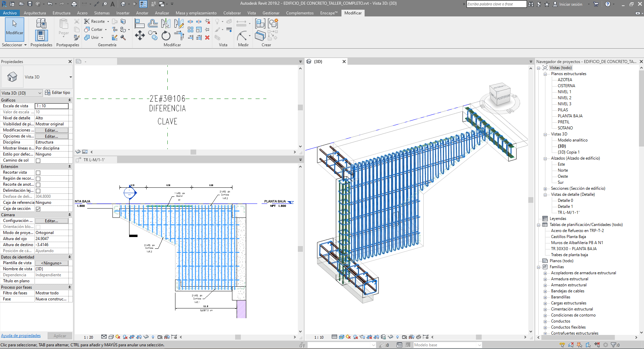Enable the Recortar vista checkbox
This screenshot has width=644, height=349.
click(x=38, y=173)
